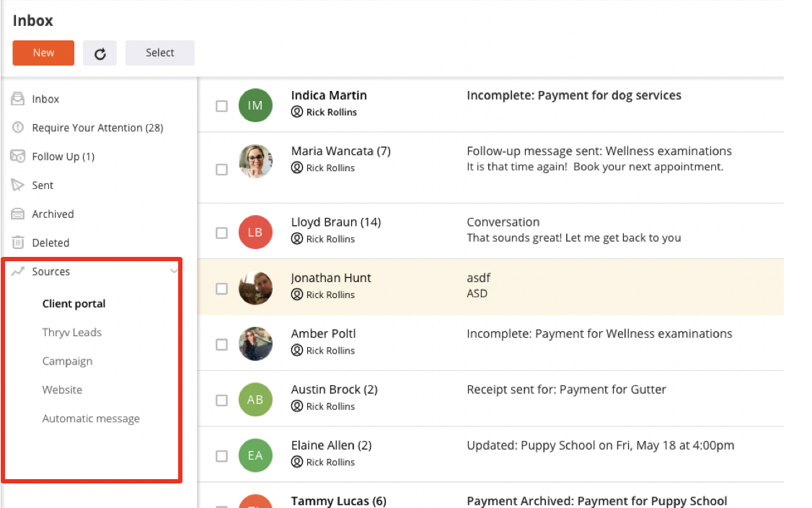Screen dimensions: 812x508
Task: Check the Jonathan Hunt conversation checkbox
Action: pos(221,289)
